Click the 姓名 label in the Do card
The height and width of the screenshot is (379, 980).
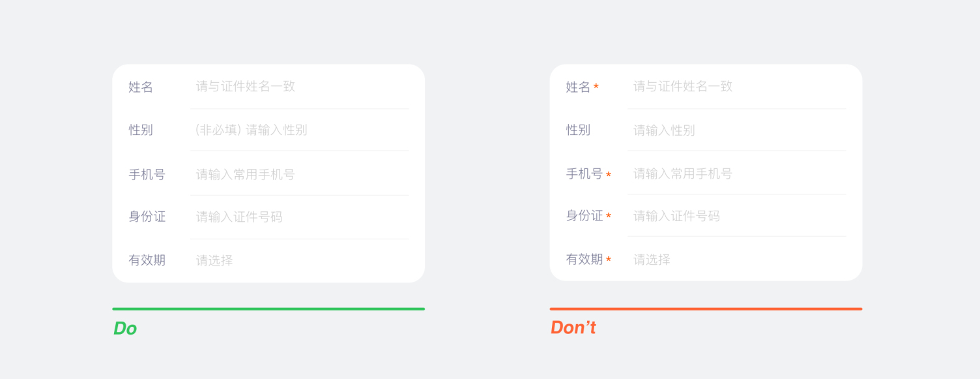click(x=141, y=87)
